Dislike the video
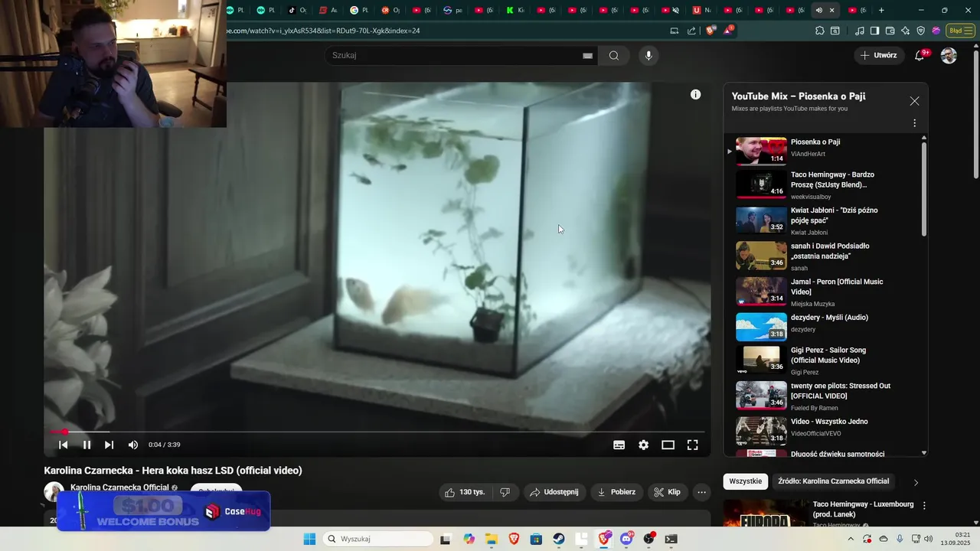The image size is (980, 551). 505,492
